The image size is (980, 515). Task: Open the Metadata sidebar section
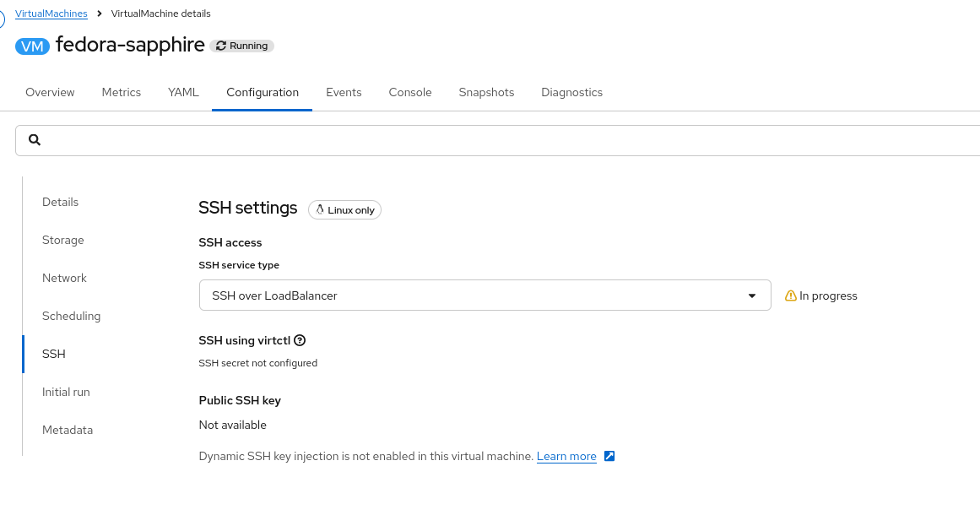point(68,430)
